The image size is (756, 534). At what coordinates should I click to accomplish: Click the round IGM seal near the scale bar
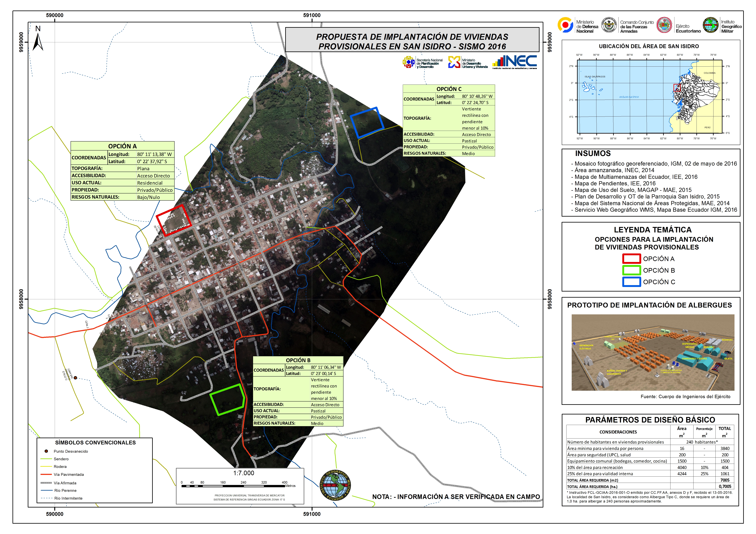pyautogui.click(x=335, y=485)
